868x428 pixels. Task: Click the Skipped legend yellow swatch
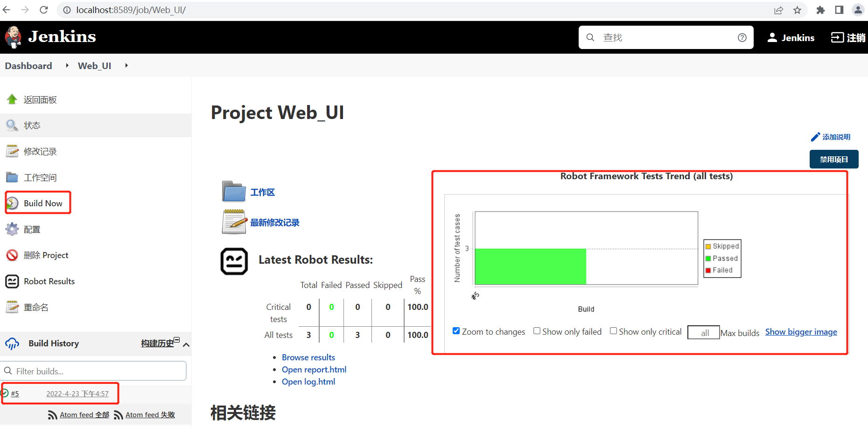click(708, 246)
